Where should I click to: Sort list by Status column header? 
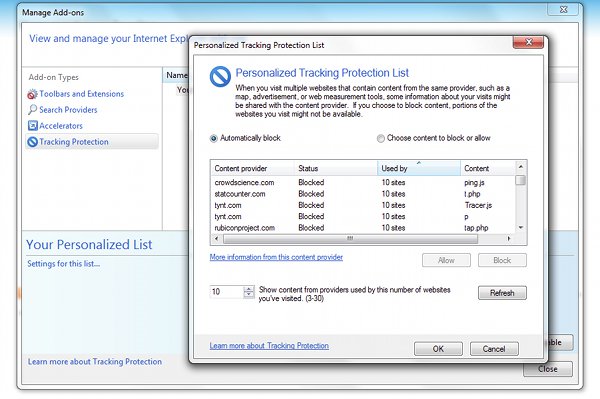click(x=336, y=168)
